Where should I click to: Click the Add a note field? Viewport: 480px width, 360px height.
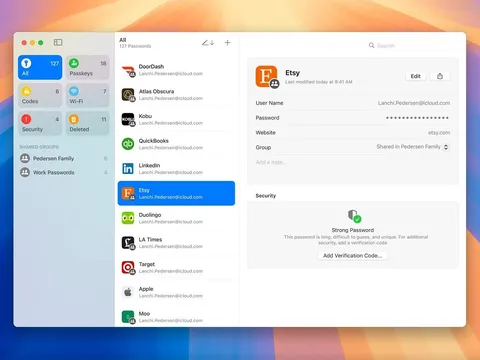271,162
